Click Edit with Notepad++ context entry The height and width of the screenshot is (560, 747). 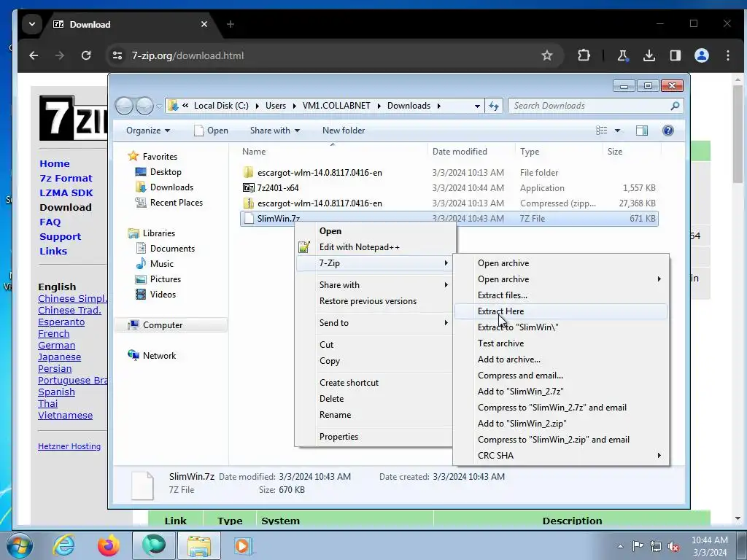374,247
